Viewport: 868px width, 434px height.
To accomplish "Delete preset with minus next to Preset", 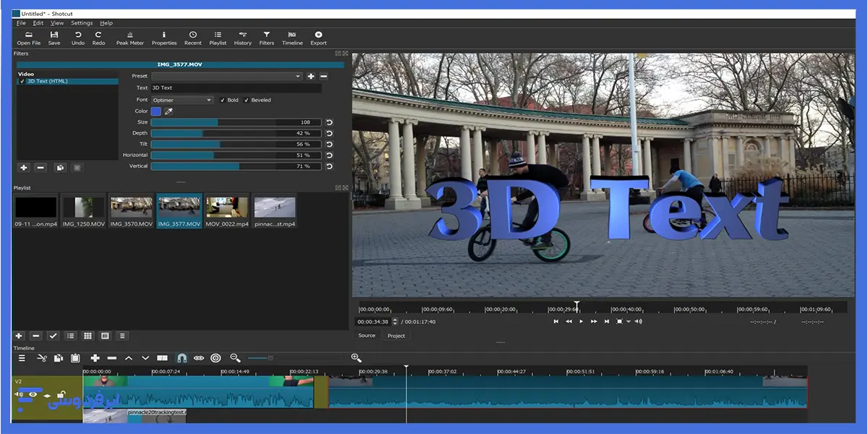I will click(x=323, y=76).
